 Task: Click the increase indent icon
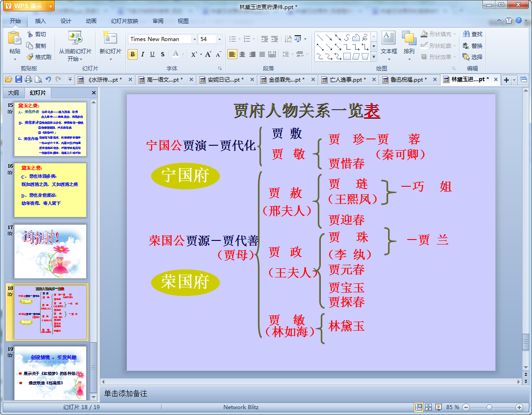[274, 39]
